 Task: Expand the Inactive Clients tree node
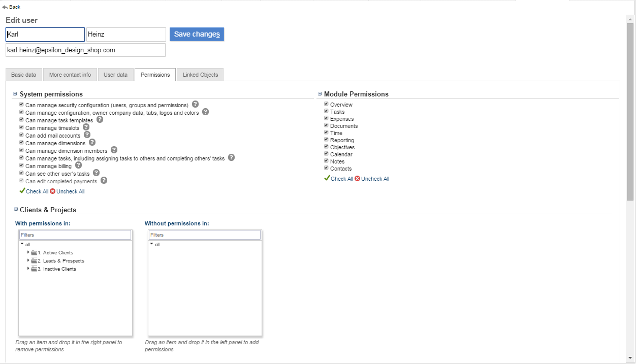pyautogui.click(x=28, y=269)
